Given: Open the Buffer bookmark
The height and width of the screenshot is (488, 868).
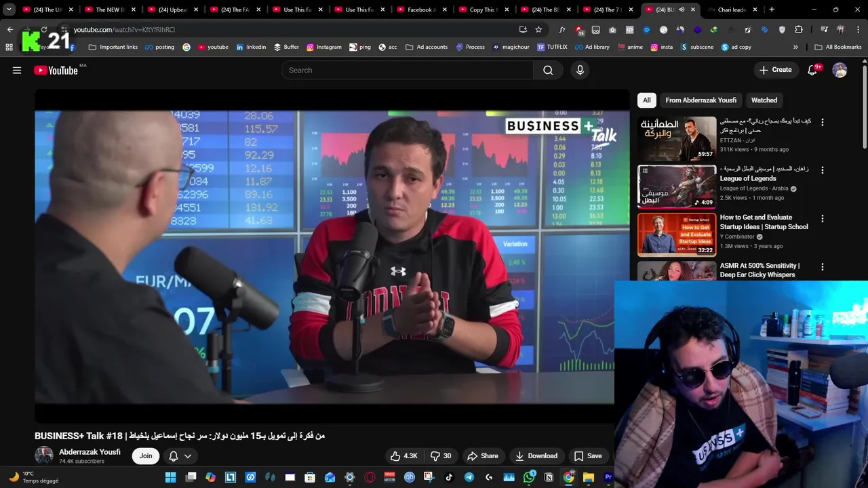Looking at the screenshot, I should [x=286, y=47].
